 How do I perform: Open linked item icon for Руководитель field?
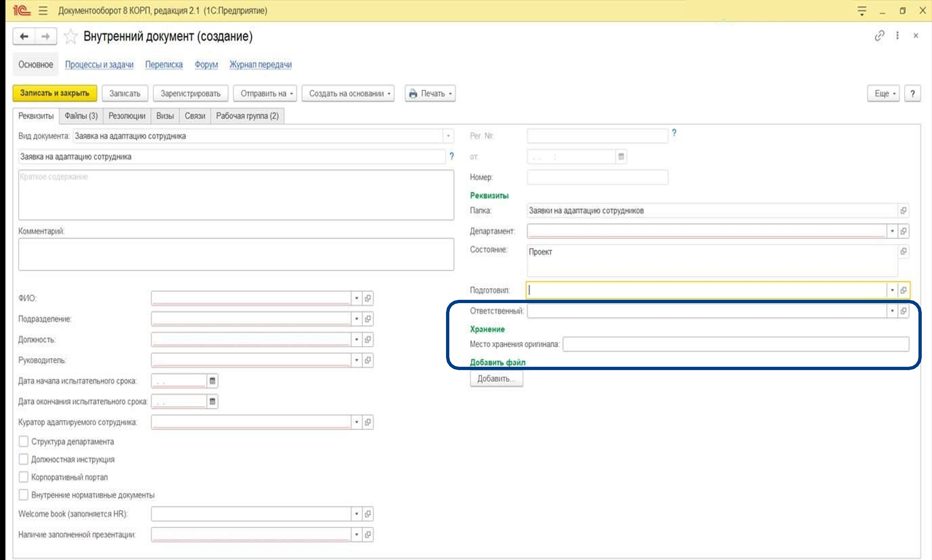[368, 360]
